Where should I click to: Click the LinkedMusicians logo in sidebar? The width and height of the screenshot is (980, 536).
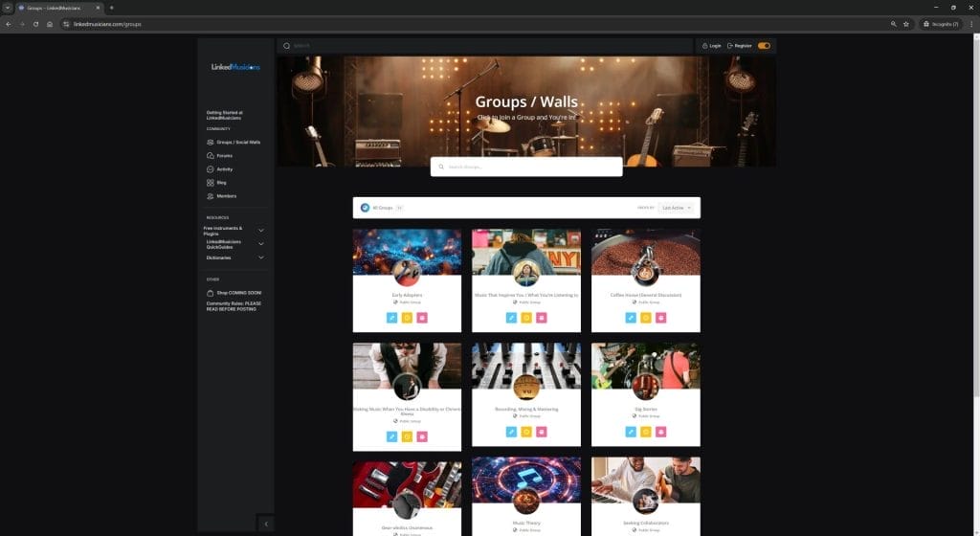[235, 67]
